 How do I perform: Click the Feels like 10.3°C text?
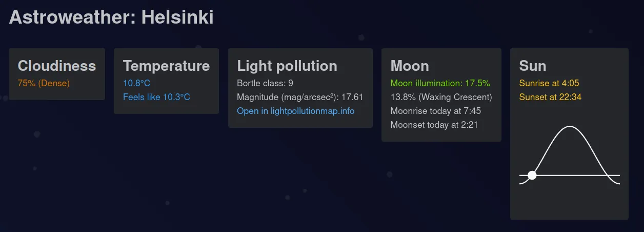pos(156,97)
